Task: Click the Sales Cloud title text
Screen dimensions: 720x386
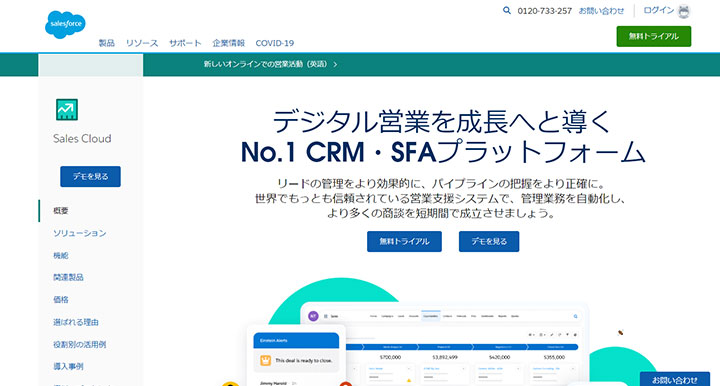Action: click(x=82, y=139)
